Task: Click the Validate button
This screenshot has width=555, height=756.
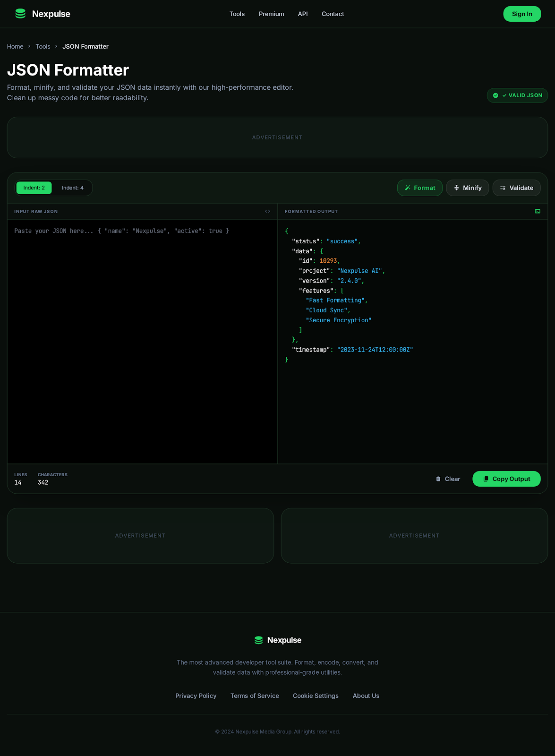Action: [517, 188]
